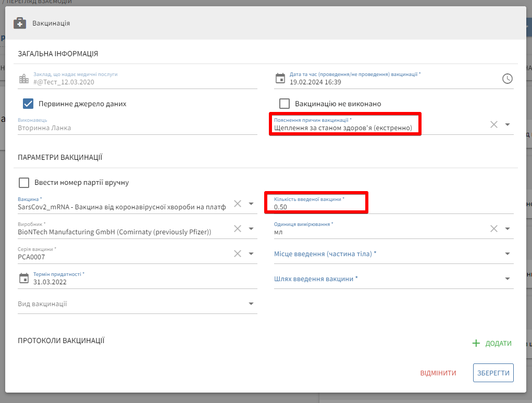Click the clock icon for vaccination time
Viewport: 532px width, 403px height.
click(x=507, y=79)
